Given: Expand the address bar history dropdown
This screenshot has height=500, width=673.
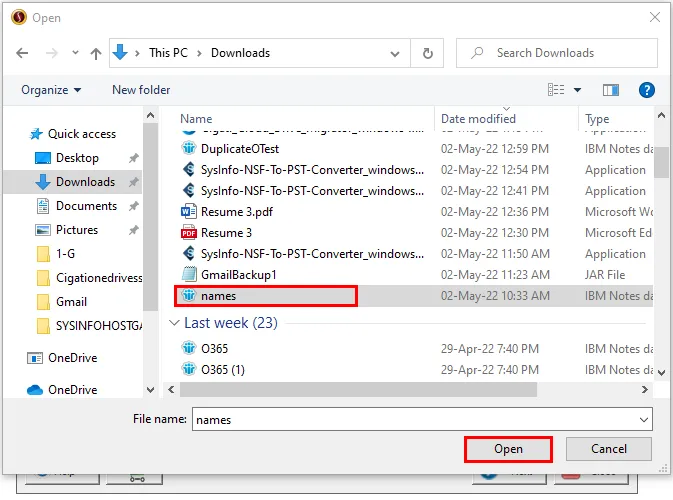Looking at the screenshot, I should click(x=395, y=54).
